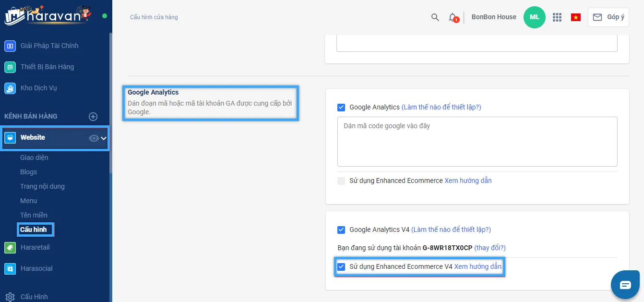Open Enhanced Ecommerce V4 Xem hướng dẫn link
Viewport: 644px width, 302px height.
tap(477, 267)
